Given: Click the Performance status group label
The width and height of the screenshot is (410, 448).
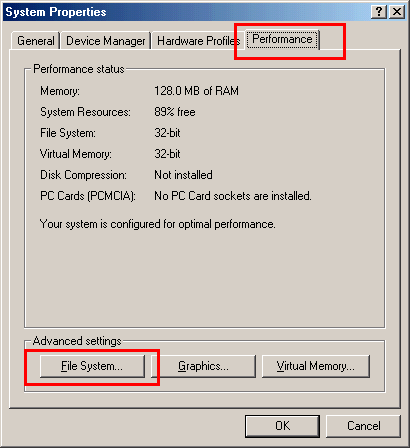Looking at the screenshot, I should coord(79,69).
